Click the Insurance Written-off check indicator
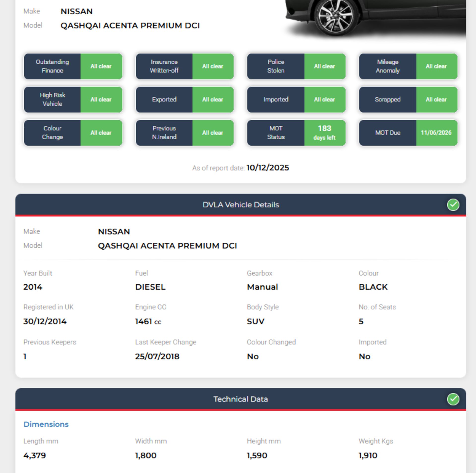This screenshot has width=476, height=473. (184, 66)
